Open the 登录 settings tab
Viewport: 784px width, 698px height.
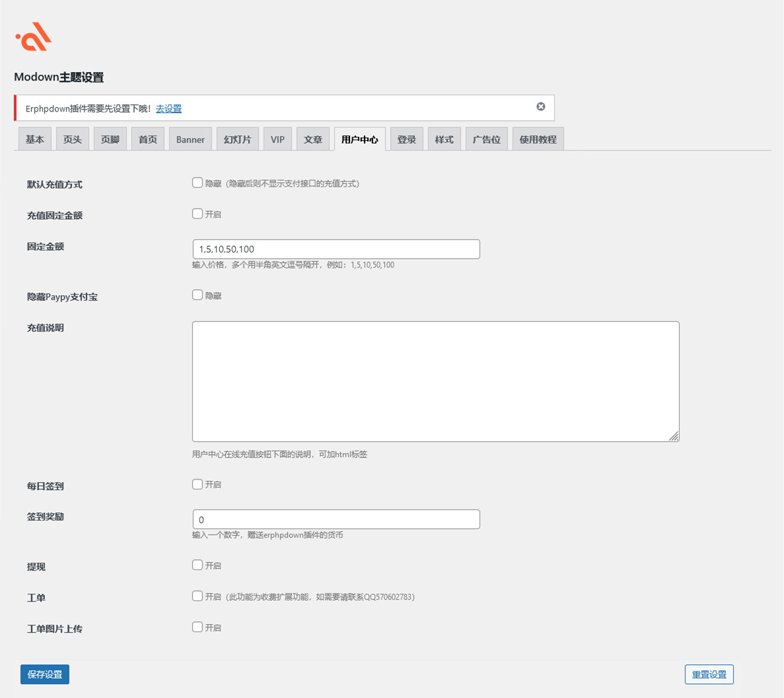(x=406, y=139)
